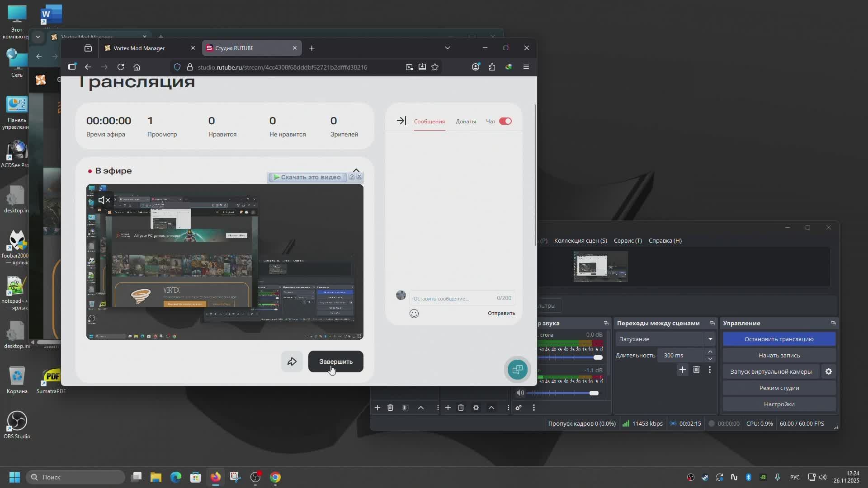Open the Firefox list all tabs dropdown
The image size is (868, 488).
click(x=447, y=48)
